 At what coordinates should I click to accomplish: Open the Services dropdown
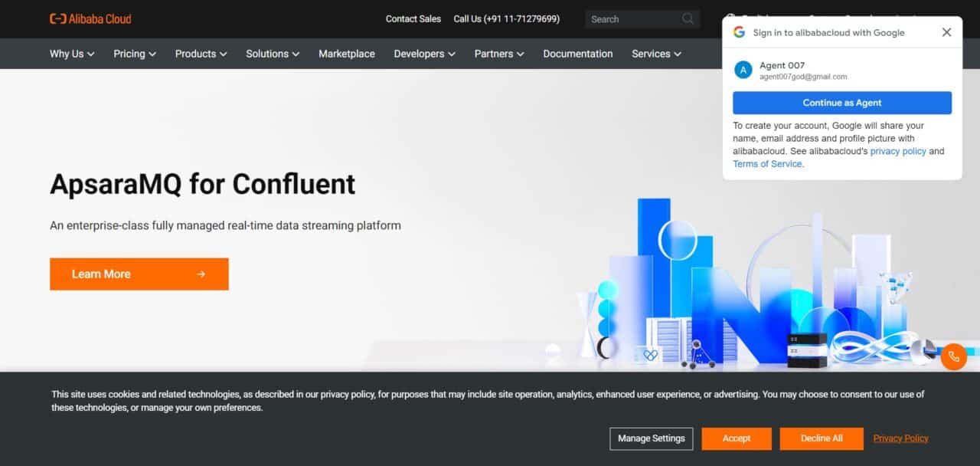(656, 54)
